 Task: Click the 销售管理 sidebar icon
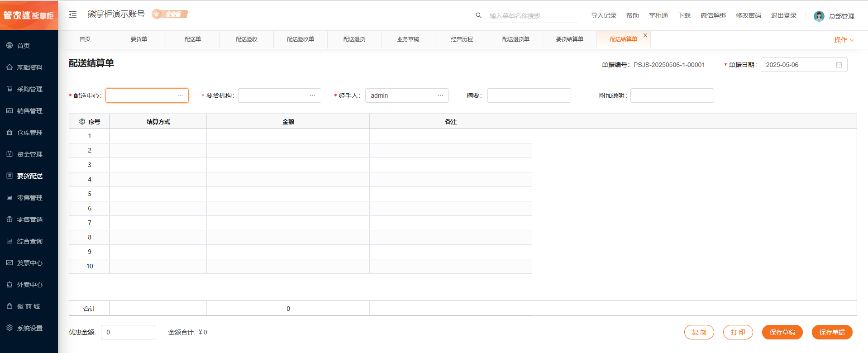click(10, 110)
